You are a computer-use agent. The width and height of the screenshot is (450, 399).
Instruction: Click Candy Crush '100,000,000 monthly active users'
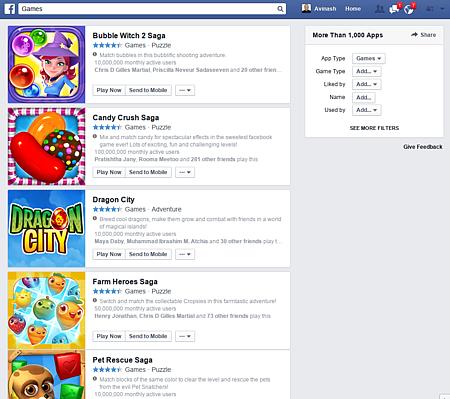point(137,152)
